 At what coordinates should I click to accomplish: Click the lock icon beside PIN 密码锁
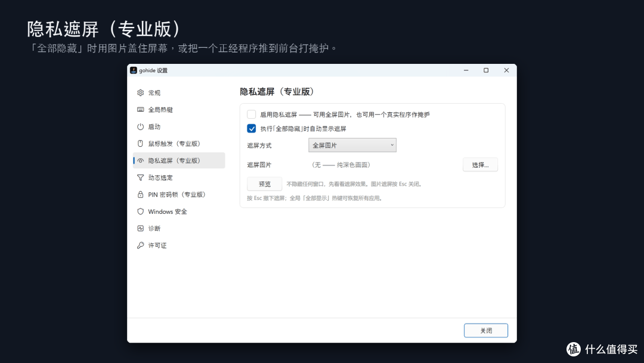point(141,195)
